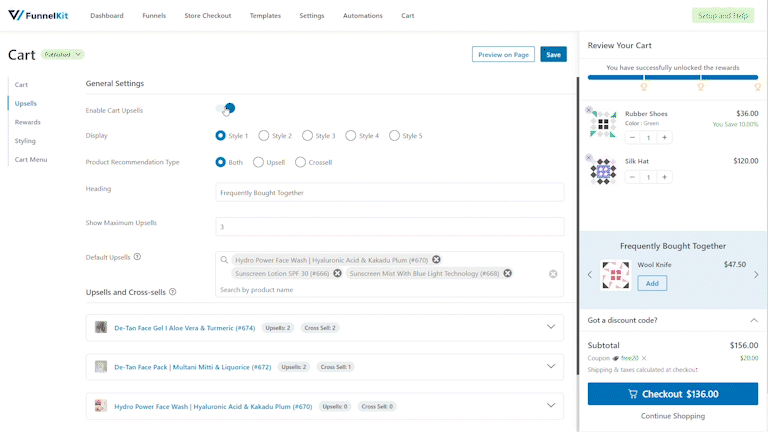Click the Continue Shopping link
Screen dimensions: 768x432
point(673,416)
